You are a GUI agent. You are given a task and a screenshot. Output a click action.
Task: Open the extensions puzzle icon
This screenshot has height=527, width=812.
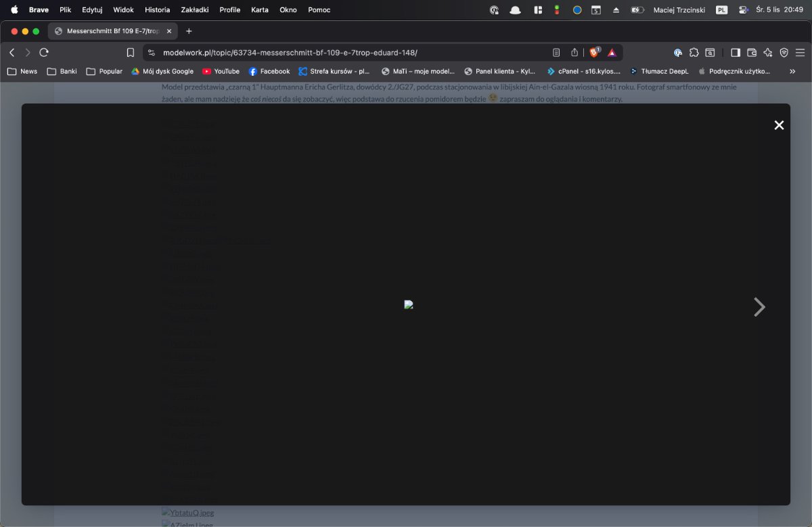point(694,52)
